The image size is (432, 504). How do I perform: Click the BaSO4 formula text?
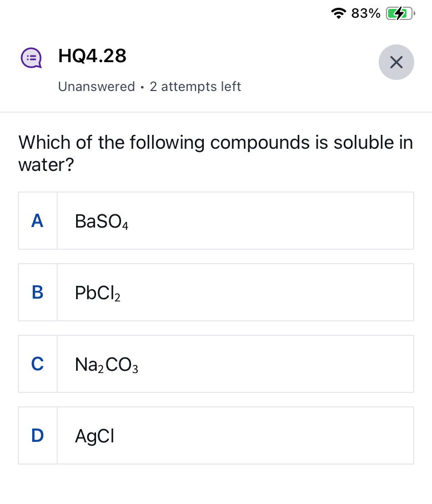(x=102, y=220)
